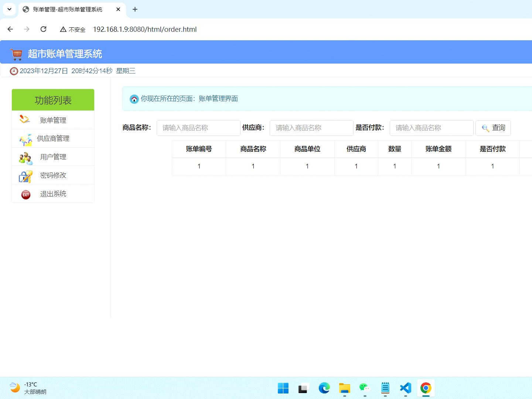532x399 pixels.
Task: Open 密码修改 in the function list
Action: point(53,175)
